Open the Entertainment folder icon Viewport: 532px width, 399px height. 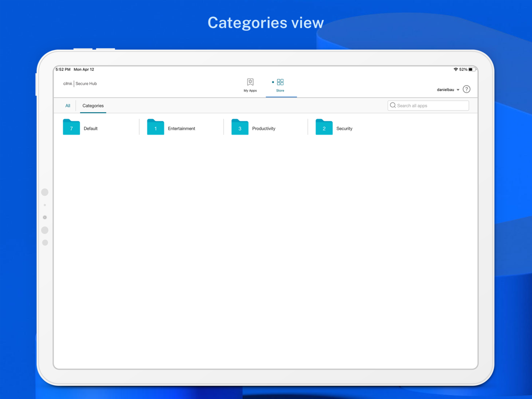[155, 127]
